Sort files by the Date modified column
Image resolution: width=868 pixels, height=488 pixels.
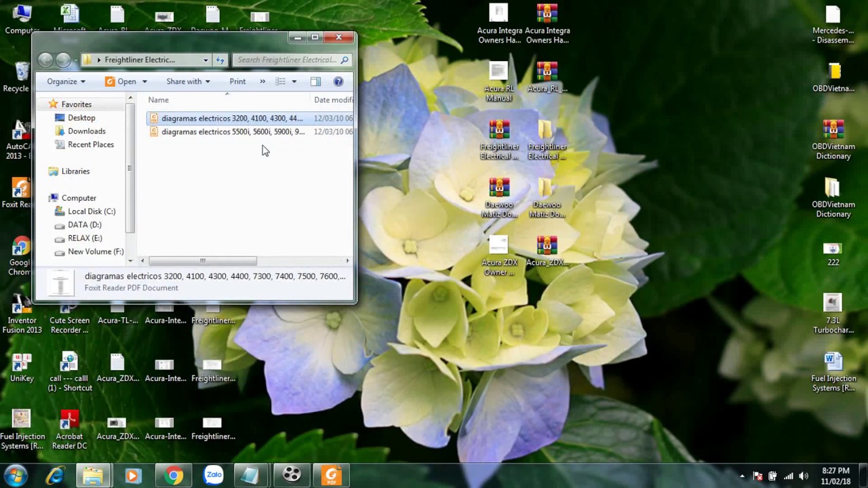[333, 100]
